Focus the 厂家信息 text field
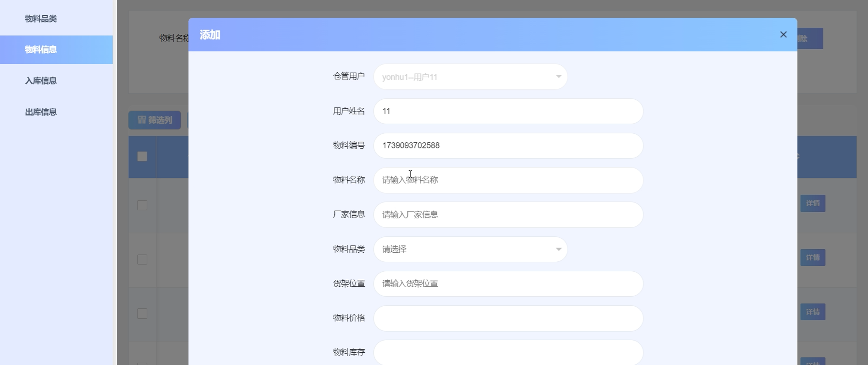Viewport: 868px width, 365px height. [508, 214]
